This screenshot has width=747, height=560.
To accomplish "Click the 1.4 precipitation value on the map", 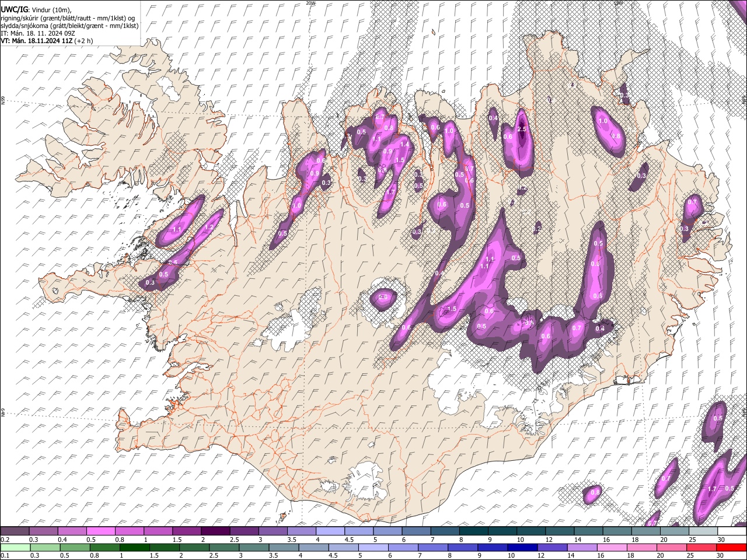I will click(404, 143).
